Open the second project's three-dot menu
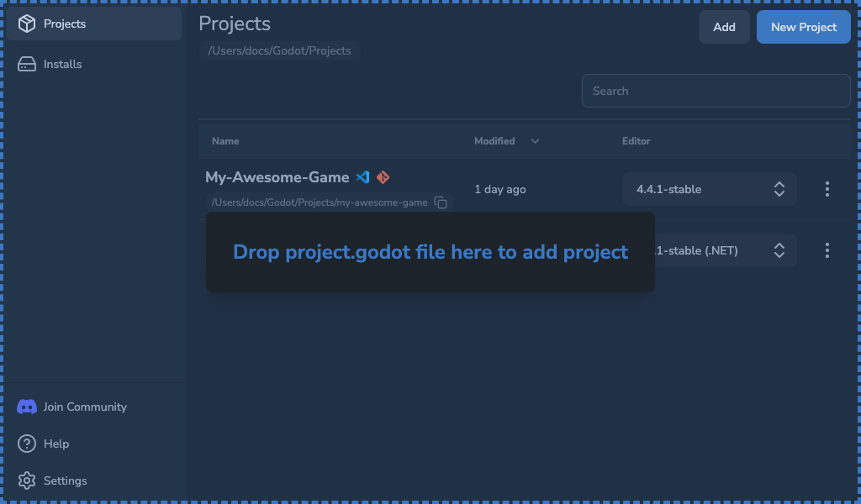Screen dimensions: 861x504 pyautogui.click(x=827, y=250)
